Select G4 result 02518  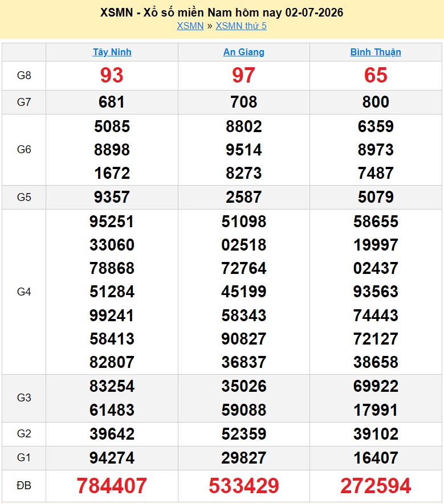(x=244, y=245)
